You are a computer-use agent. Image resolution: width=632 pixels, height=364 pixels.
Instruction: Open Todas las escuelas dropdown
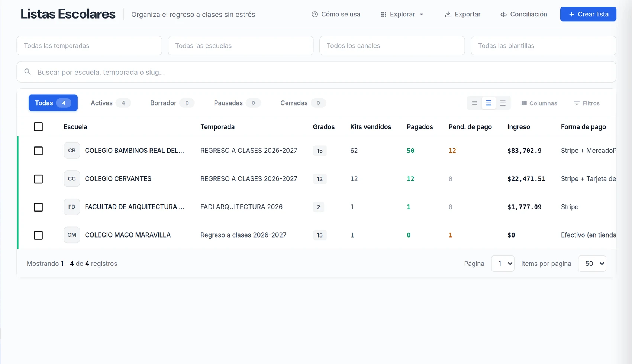point(241,45)
